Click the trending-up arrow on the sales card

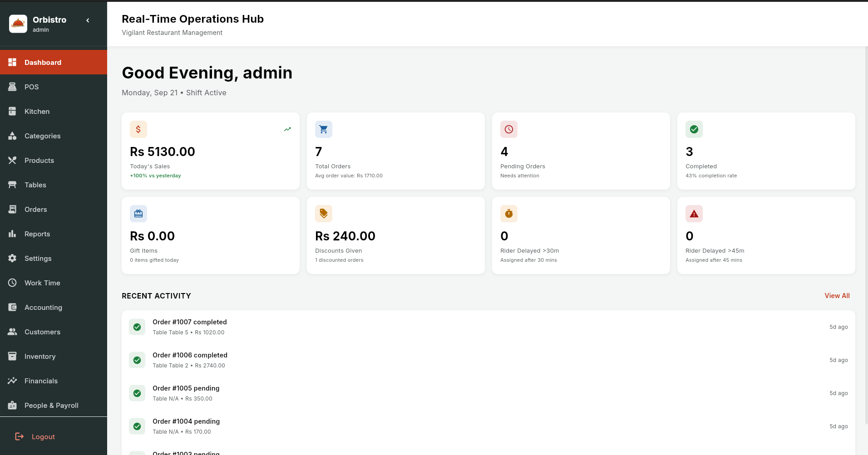click(287, 129)
